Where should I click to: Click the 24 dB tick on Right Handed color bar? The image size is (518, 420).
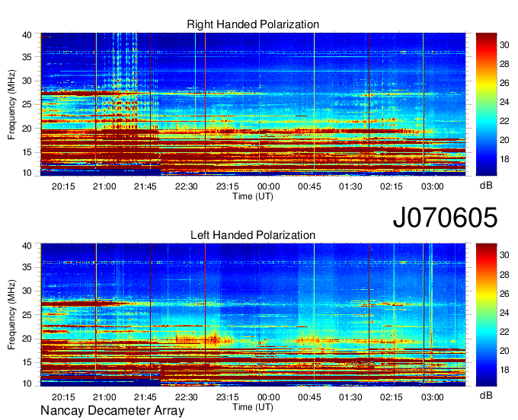click(x=504, y=102)
